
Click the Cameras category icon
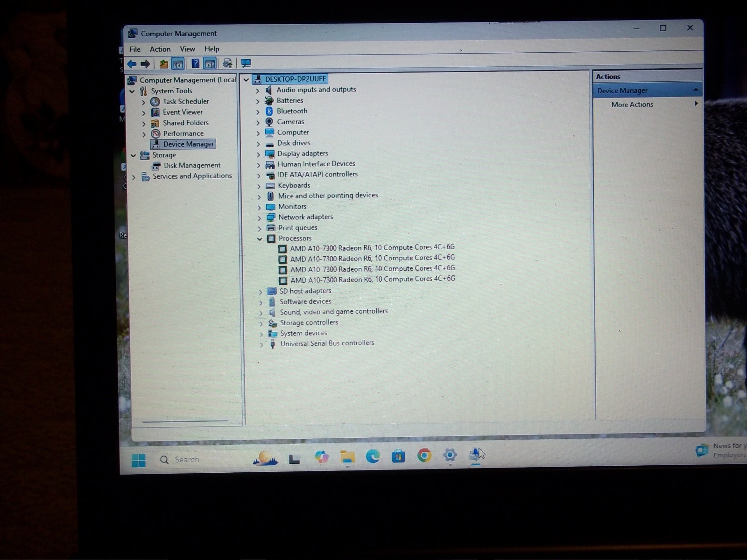click(269, 122)
